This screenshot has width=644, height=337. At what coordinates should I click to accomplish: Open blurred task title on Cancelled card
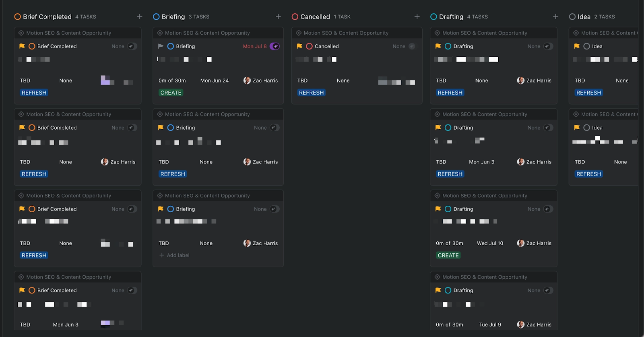pos(316,60)
